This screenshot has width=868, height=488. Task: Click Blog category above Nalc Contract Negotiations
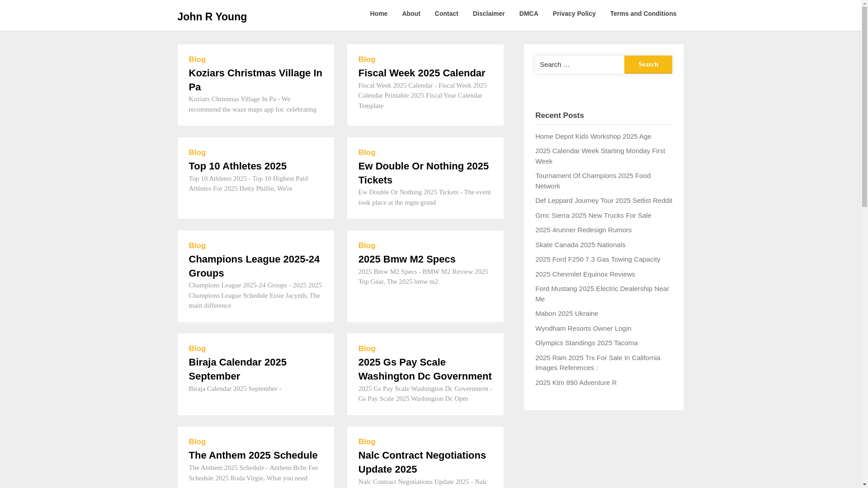[x=367, y=441]
